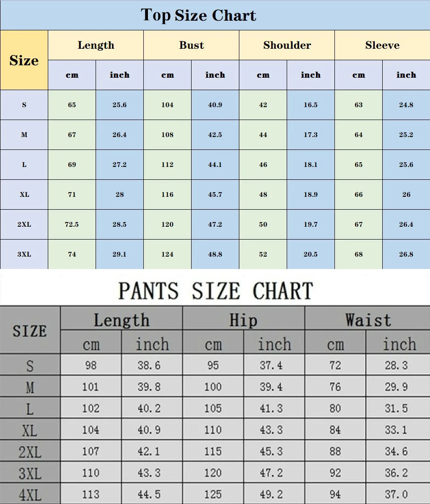Click the grey SIZE header in pants chart

tap(30, 331)
